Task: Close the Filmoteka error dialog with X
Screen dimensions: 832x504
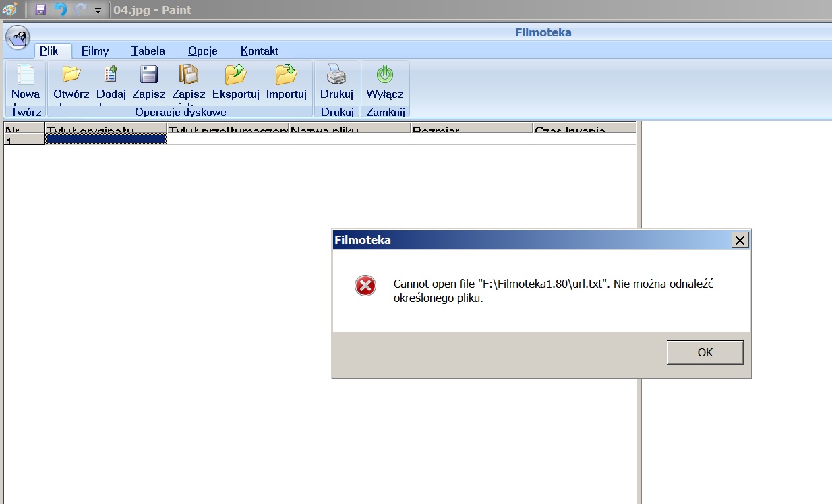Action: point(740,240)
